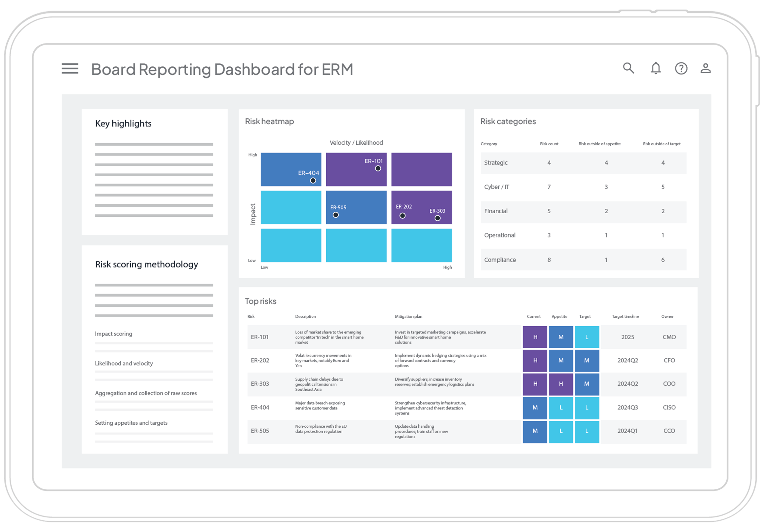Open the user profile icon
764x532 pixels.
pos(706,68)
